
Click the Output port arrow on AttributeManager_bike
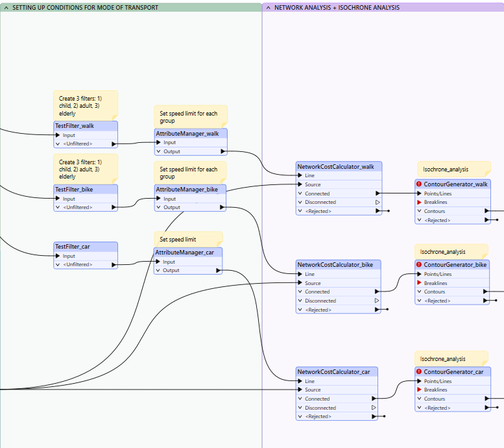(222, 207)
